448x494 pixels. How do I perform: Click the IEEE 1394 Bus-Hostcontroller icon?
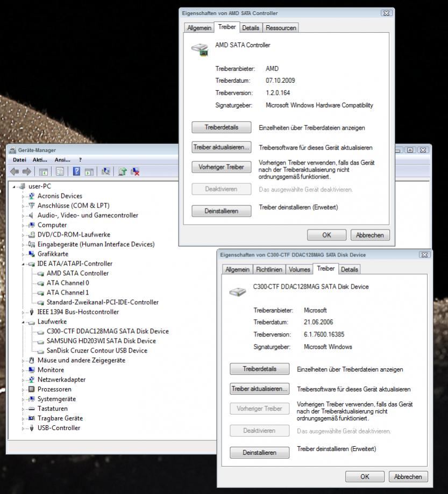(x=31, y=312)
